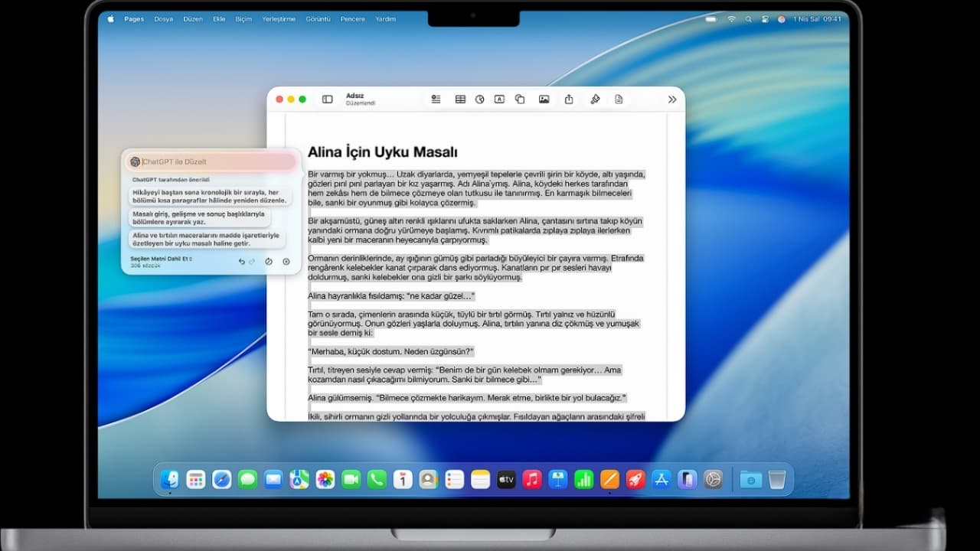Click the line 'Merhaba, küçük dostum. Neden üzgünsün?'
Image resolution: width=980 pixels, height=551 pixels.
[391, 351]
